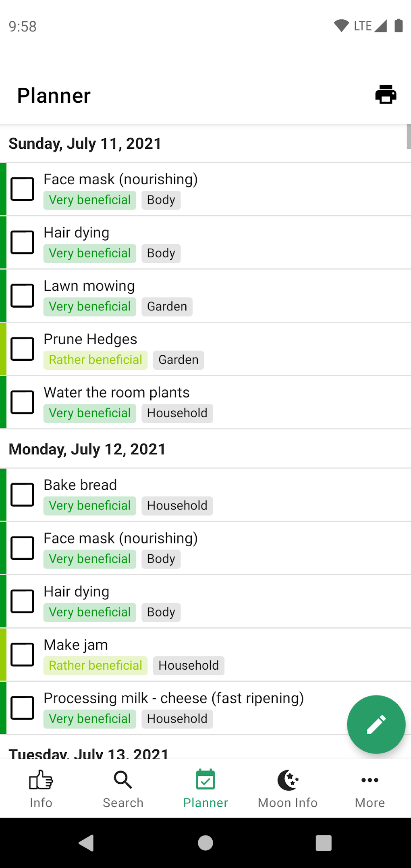Select the Planner calendar tab
Image resolution: width=411 pixels, height=868 pixels.
click(x=205, y=788)
